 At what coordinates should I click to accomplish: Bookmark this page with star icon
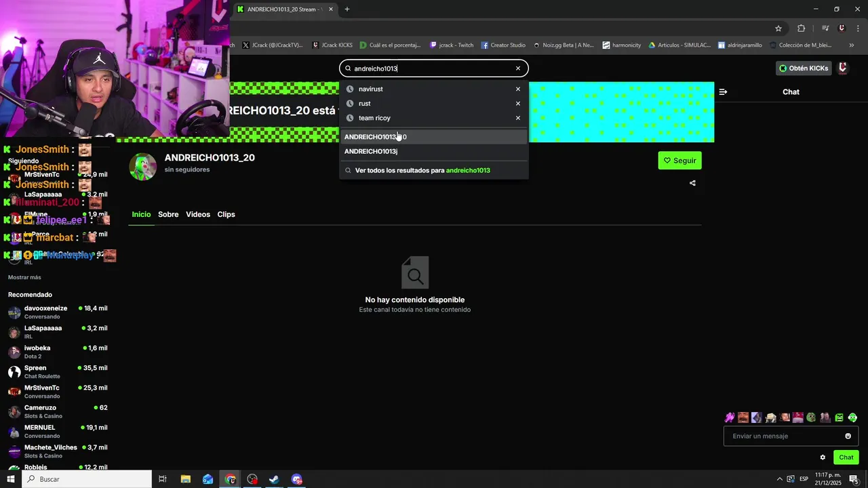pos(778,28)
